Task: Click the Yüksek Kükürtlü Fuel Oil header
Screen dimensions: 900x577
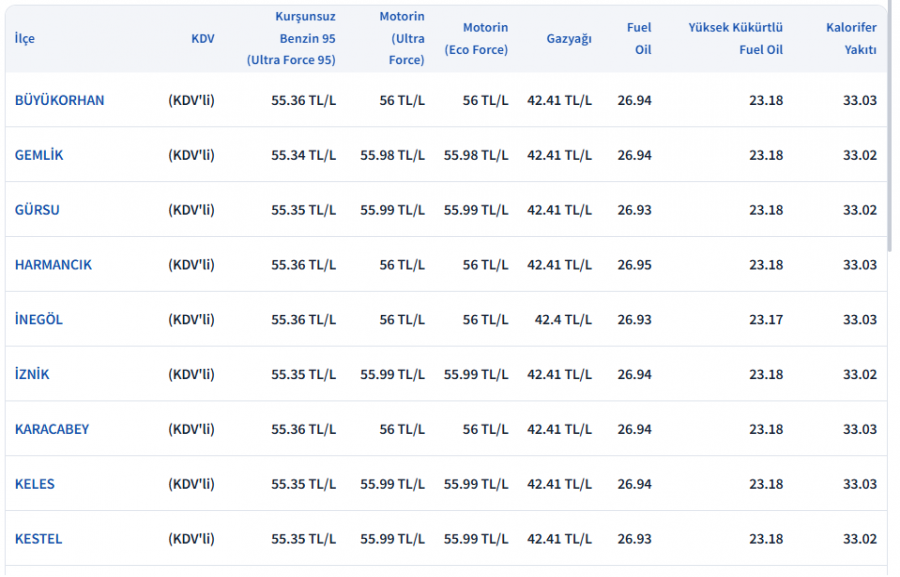Action: [735, 39]
